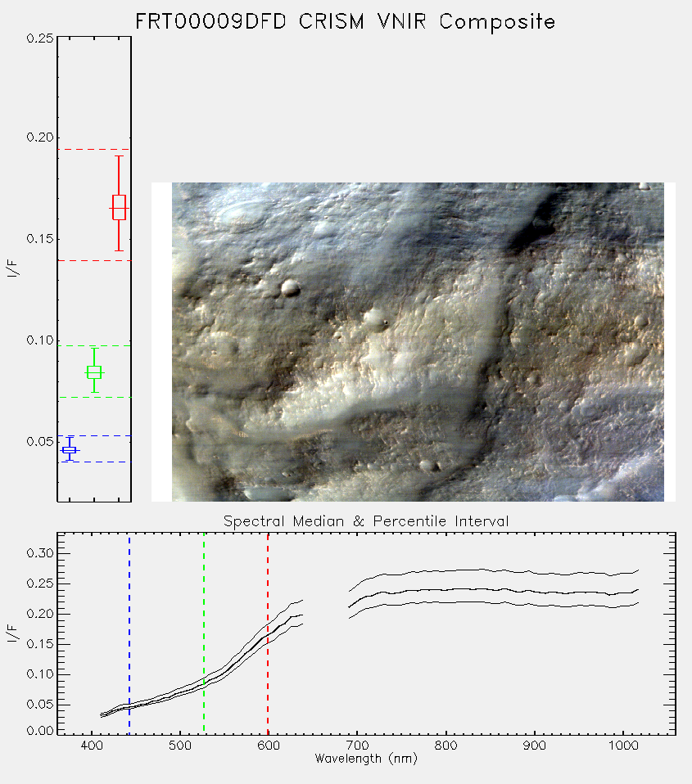Click the Wavelength (nm) axis label
The height and width of the screenshot is (784, 692).
point(366,759)
